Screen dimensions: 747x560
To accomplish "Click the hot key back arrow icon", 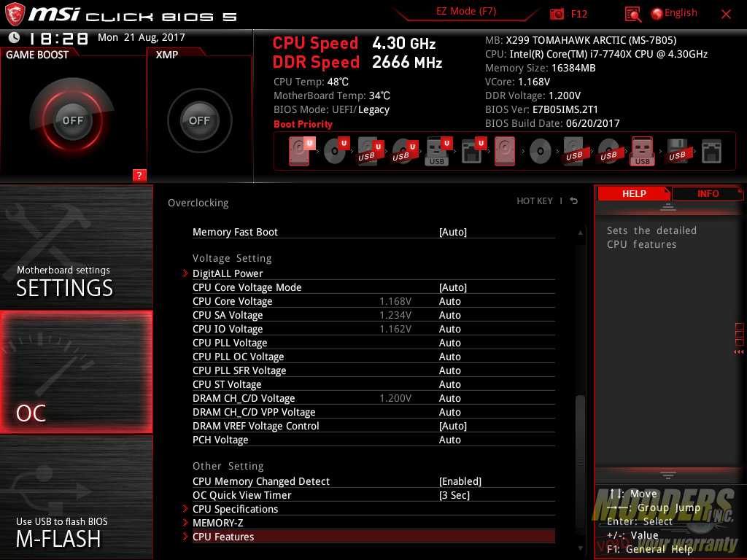I will click(x=574, y=201).
